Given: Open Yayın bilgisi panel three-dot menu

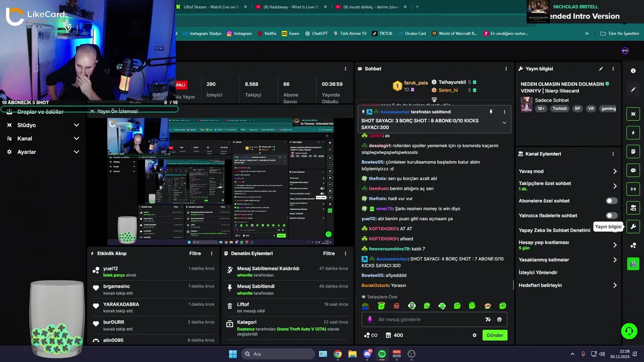Looking at the screenshot, I should pos(613,69).
